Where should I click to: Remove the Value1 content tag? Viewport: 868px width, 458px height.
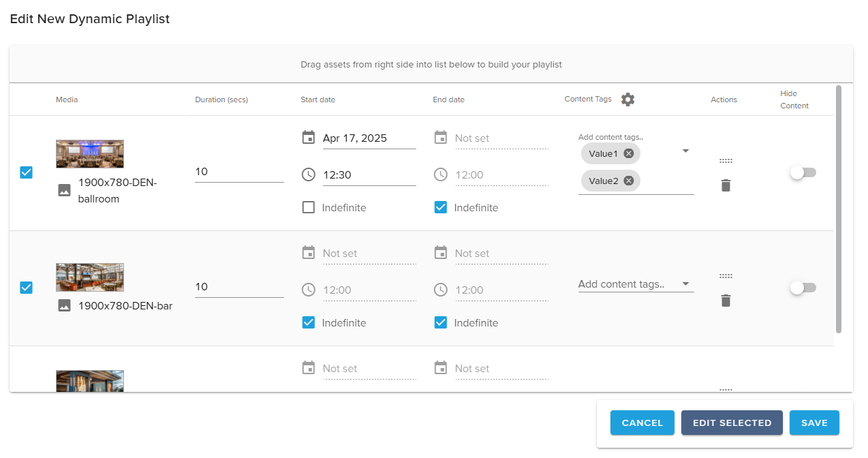[x=629, y=153]
